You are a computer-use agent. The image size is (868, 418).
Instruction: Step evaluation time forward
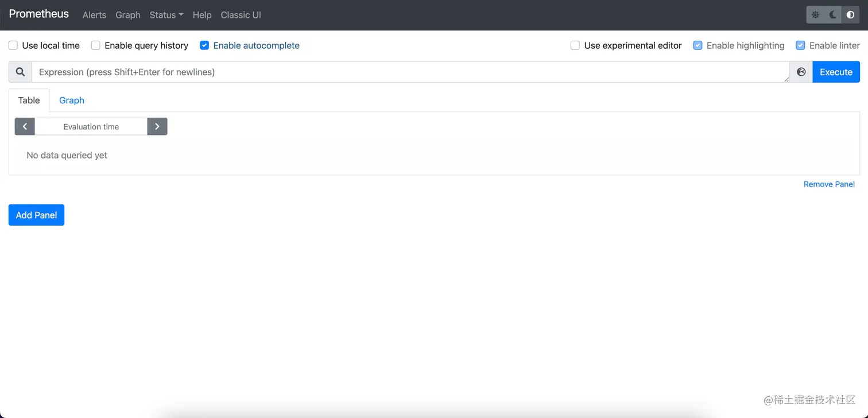pos(157,126)
